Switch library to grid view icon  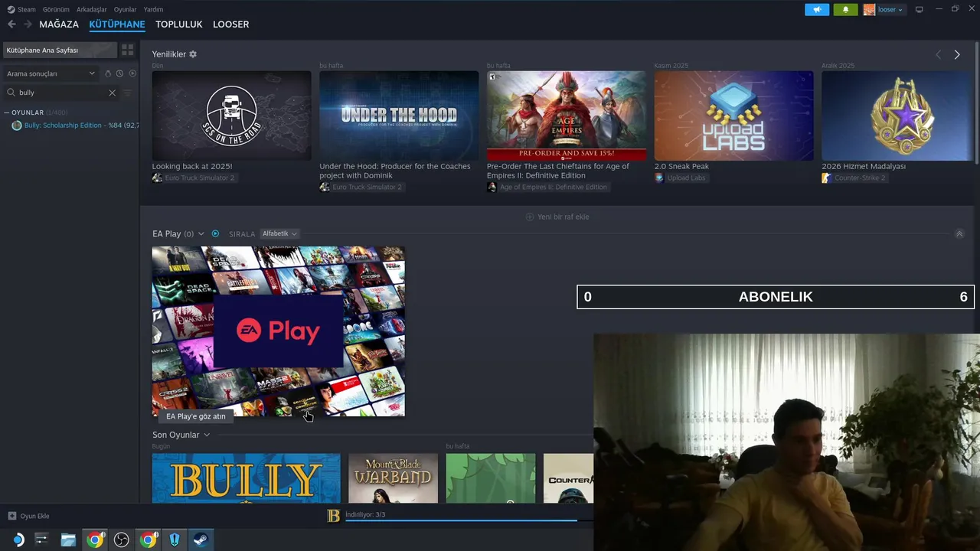coord(128,50)
